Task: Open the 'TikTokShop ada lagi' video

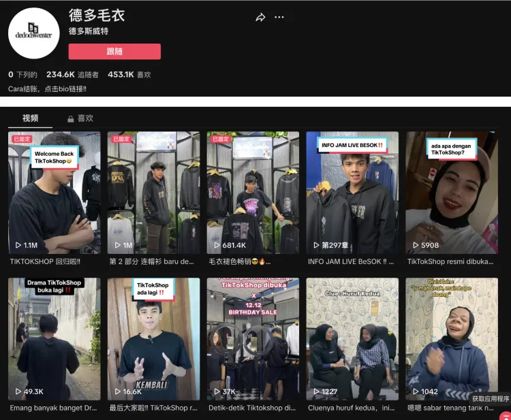Action: tap(153, 339)
